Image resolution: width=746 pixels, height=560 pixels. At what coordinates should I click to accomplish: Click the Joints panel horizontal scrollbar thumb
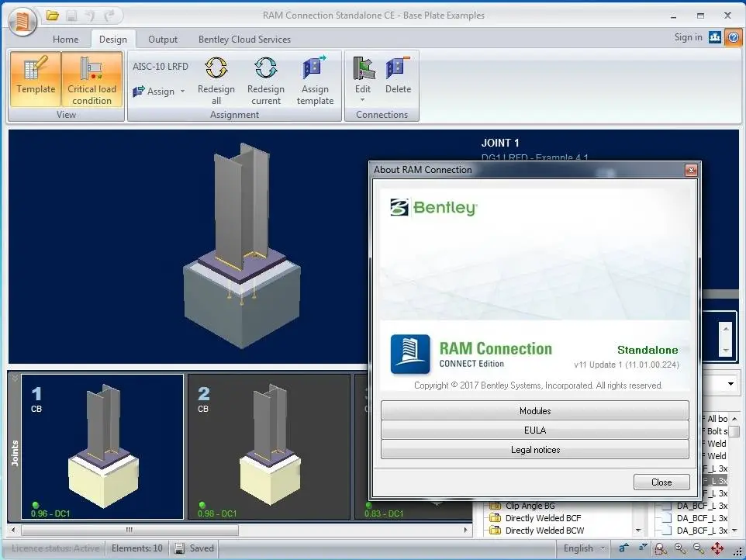coord(130,530)
